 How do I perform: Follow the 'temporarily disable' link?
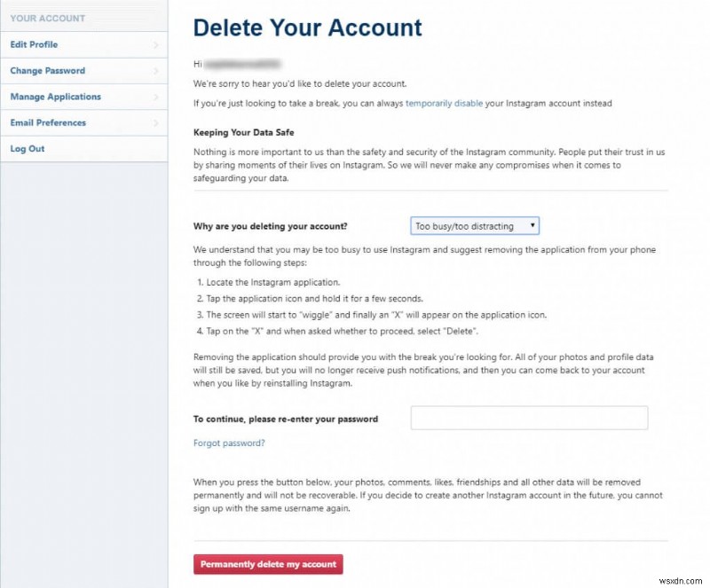click(444, 104)
